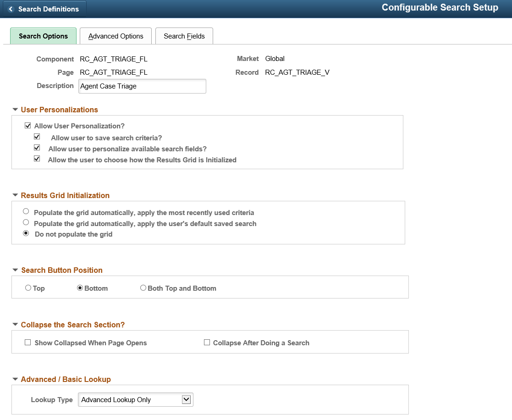Select Top search button position
The image size is (512, 420).
coord(28,288)
